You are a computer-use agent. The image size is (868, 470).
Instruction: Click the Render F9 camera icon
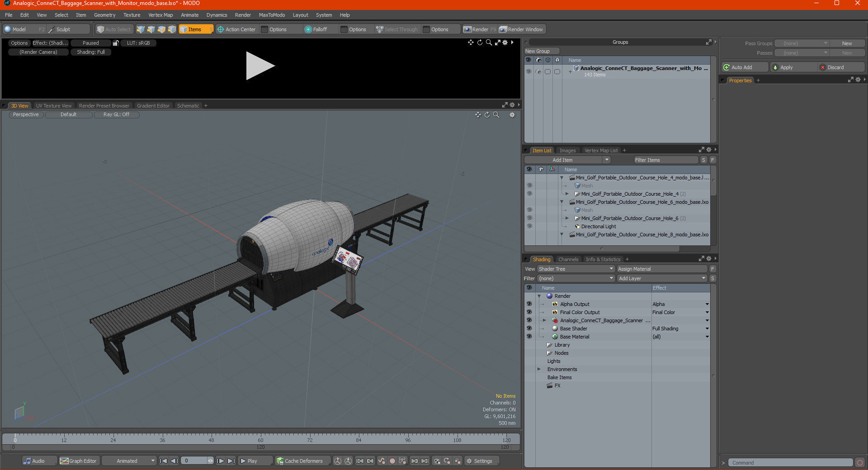467,29
